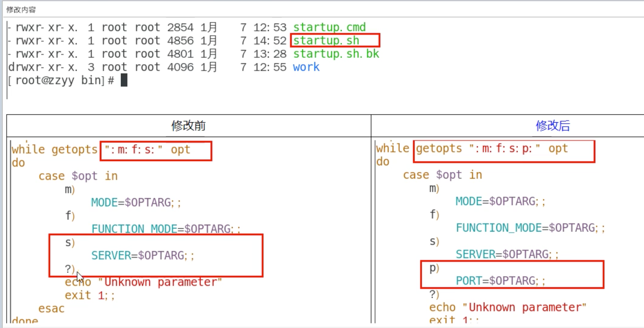Viewport: 644px width, 328px height.
Task: Select the startup.sh.bk file name
Action: [336, 54]
